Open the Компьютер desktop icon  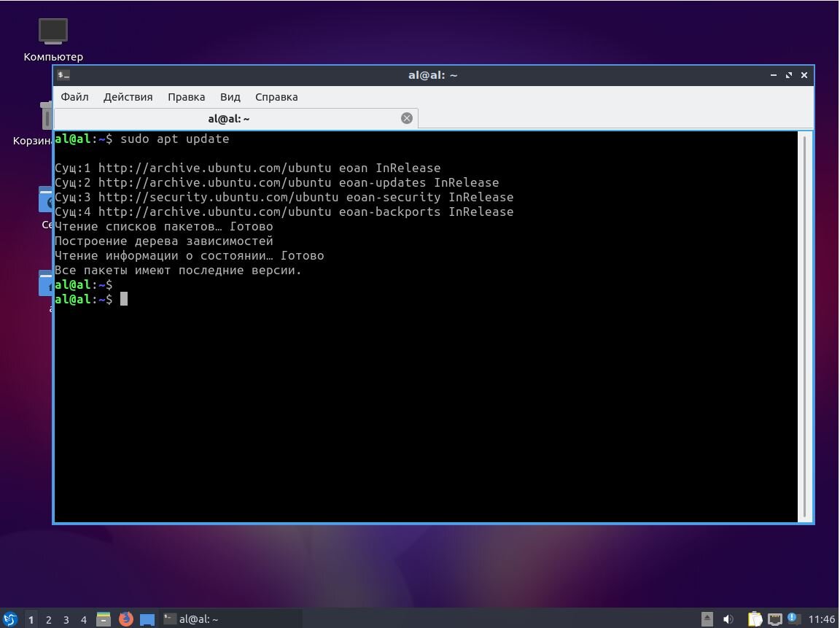pos(53,39)
